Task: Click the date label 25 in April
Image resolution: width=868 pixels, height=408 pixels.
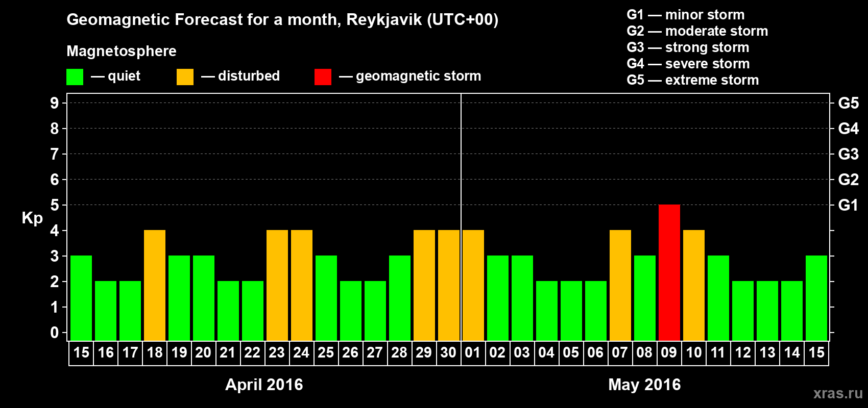Action: 326,352
